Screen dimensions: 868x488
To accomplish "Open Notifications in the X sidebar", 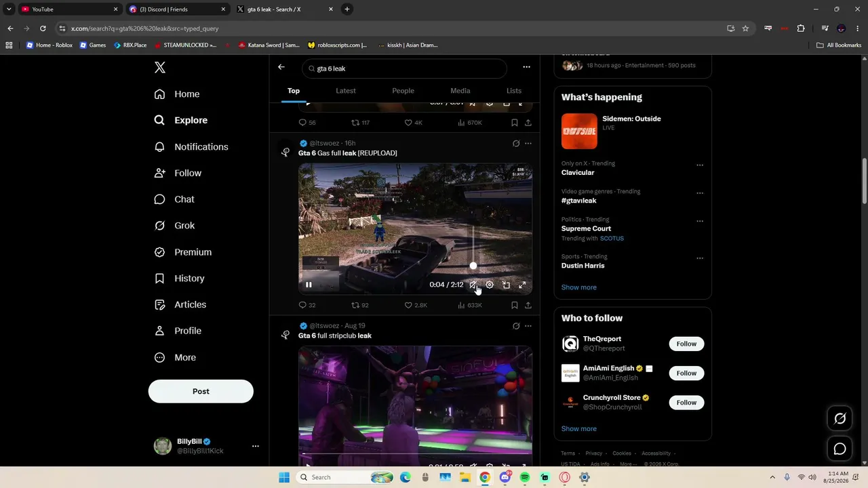I will [191, 146].
